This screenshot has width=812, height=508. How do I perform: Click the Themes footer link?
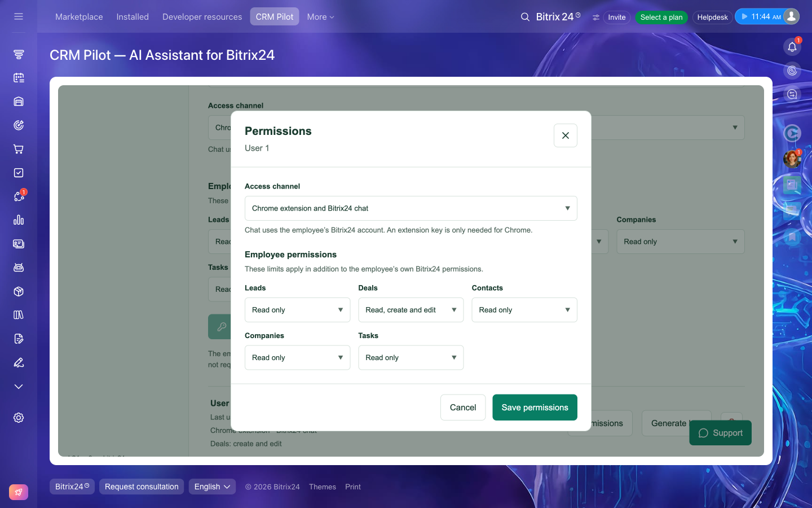click(x=323, y=487)
